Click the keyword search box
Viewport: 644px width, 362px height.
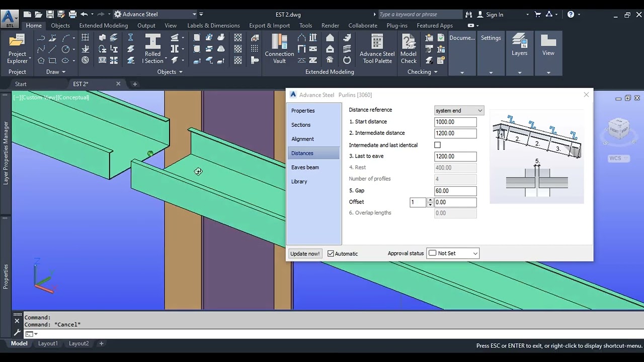[x=420, y=15]
